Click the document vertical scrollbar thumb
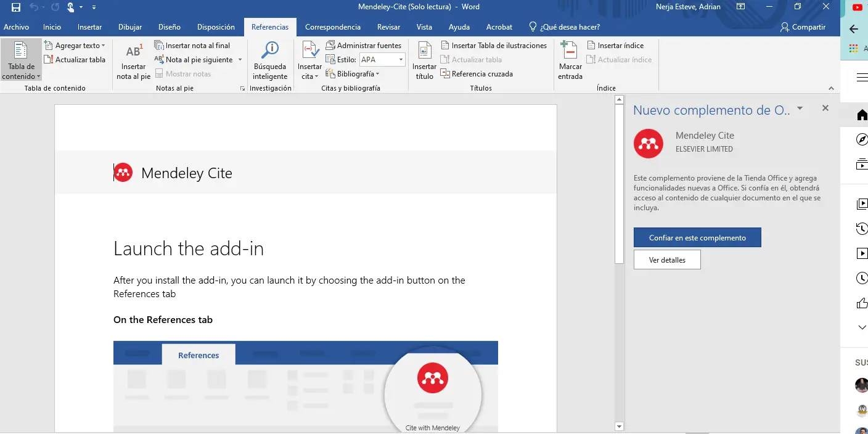The image size is (868, 434). (620, 184)
